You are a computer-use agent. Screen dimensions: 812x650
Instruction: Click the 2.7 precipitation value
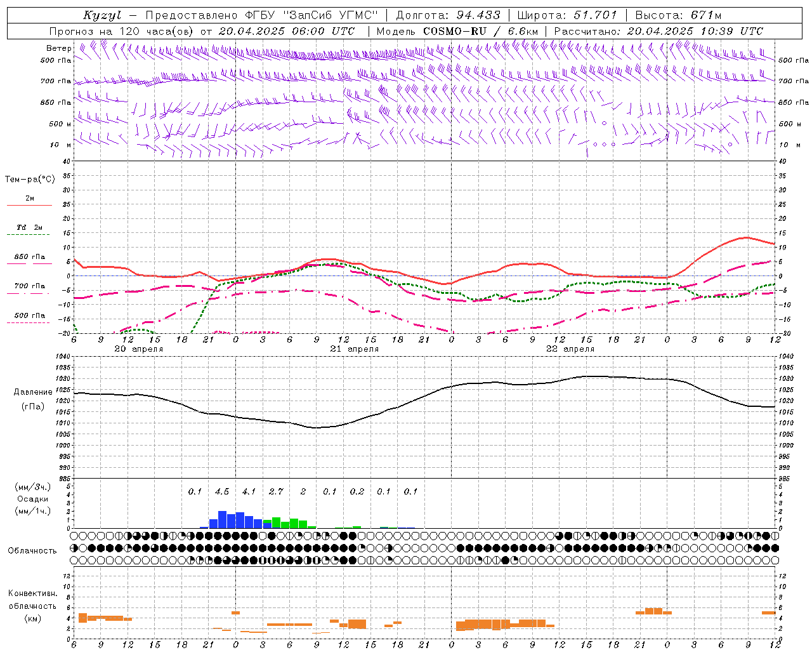pyautogui.click(x=276, y=491)
